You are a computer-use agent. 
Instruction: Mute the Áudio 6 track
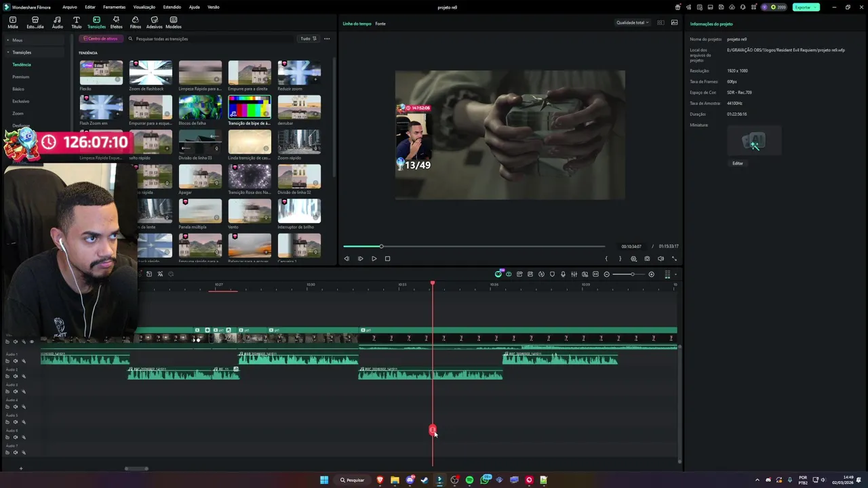tap(16, 437)
